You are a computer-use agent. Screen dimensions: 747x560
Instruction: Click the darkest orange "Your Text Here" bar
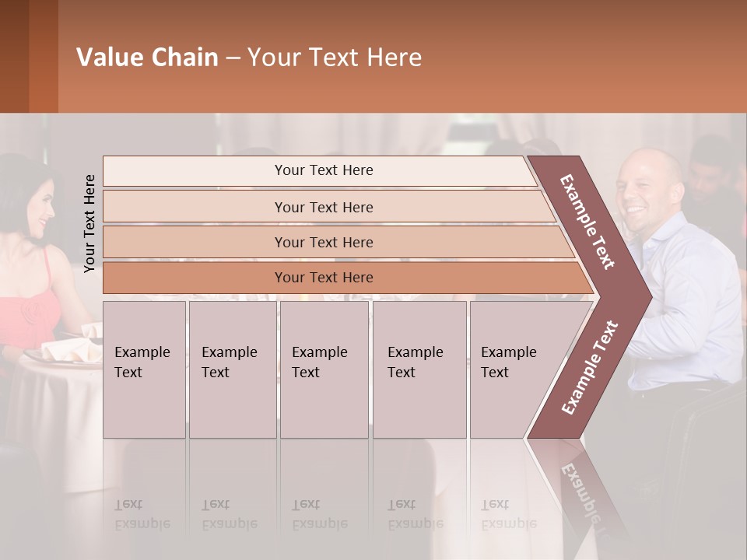(x=323, y=278)
